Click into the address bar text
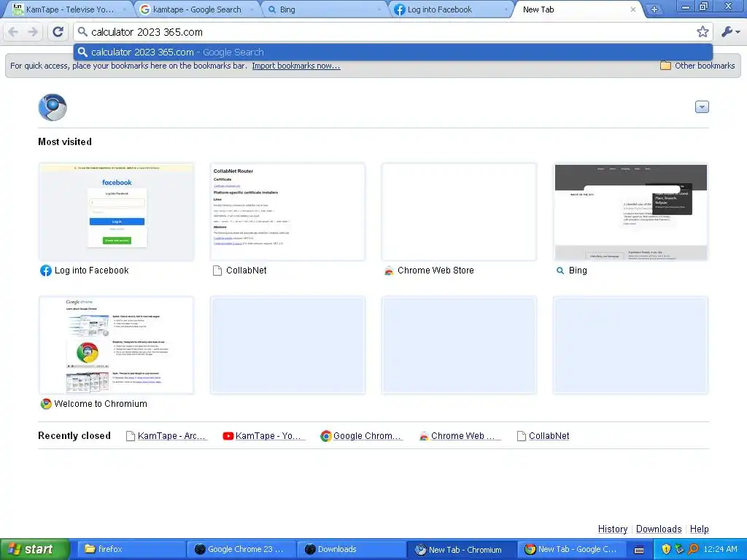The width and height of the screenshot is (747, 560). [147, 32]
